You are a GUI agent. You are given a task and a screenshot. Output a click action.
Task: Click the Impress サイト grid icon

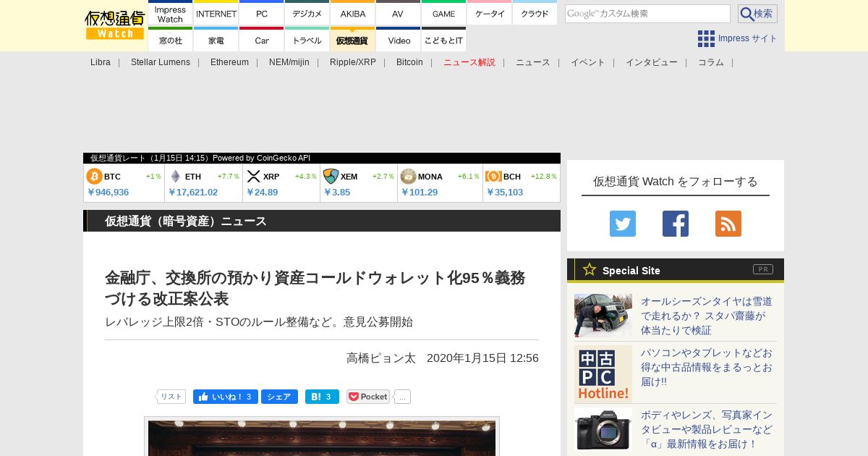coord(706,38)
